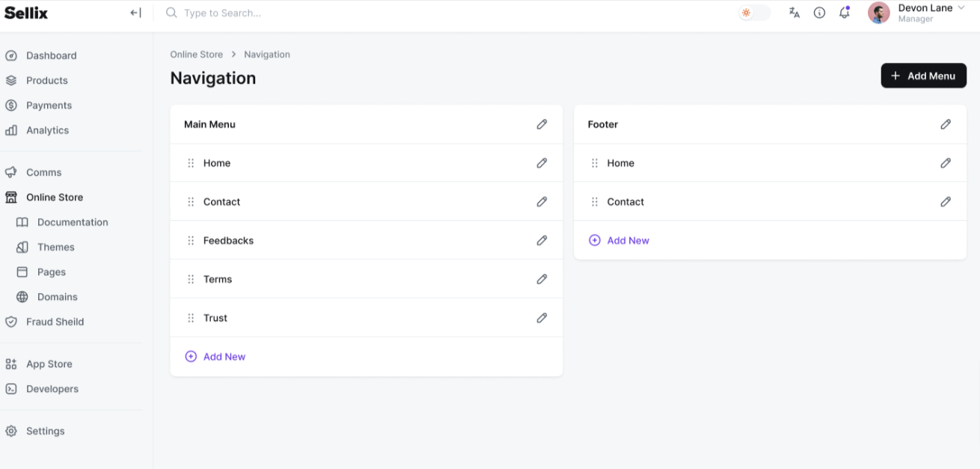Edit the Footer menu title

[x=946, y=124]
